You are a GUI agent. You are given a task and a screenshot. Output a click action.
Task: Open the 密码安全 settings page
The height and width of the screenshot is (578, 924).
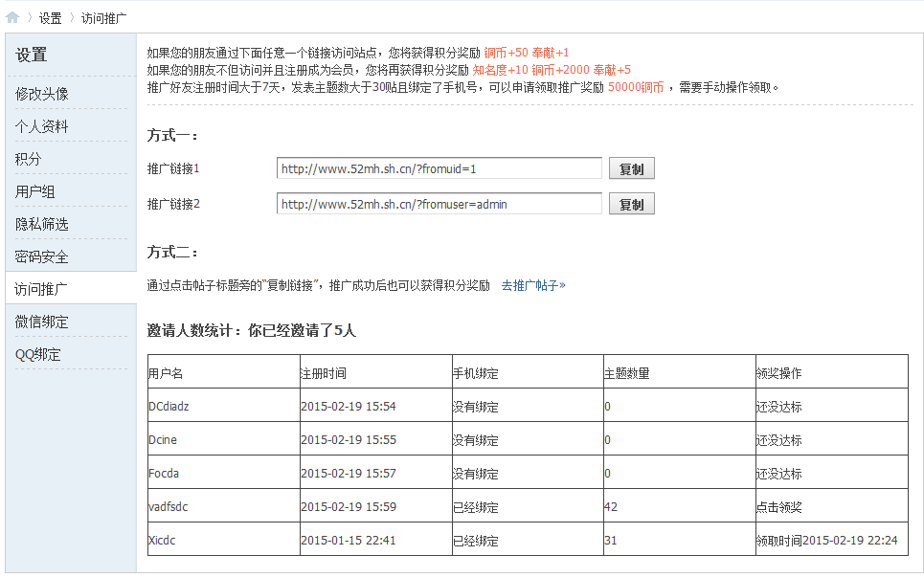coord(34,256)
